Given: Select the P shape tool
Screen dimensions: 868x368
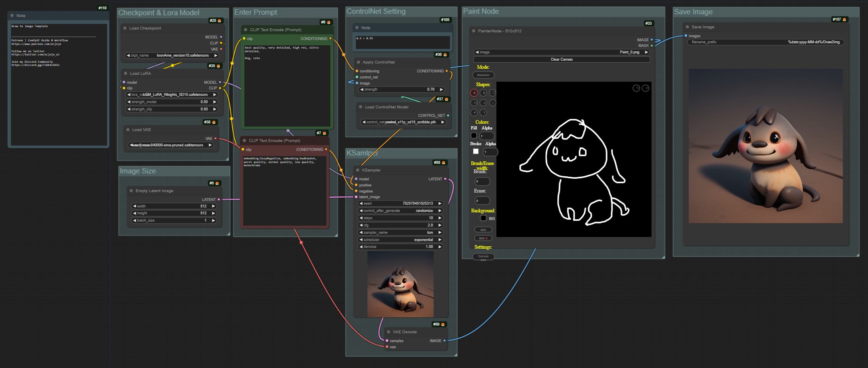Looking at the screenshot, I should pos(474,113).
